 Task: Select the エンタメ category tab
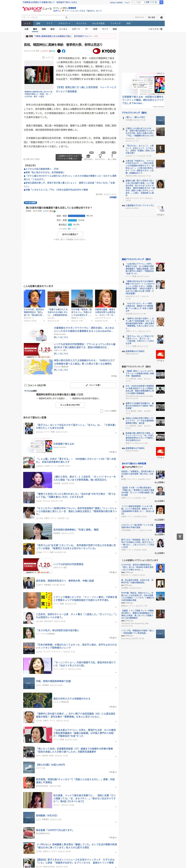(x=63, y=29)
